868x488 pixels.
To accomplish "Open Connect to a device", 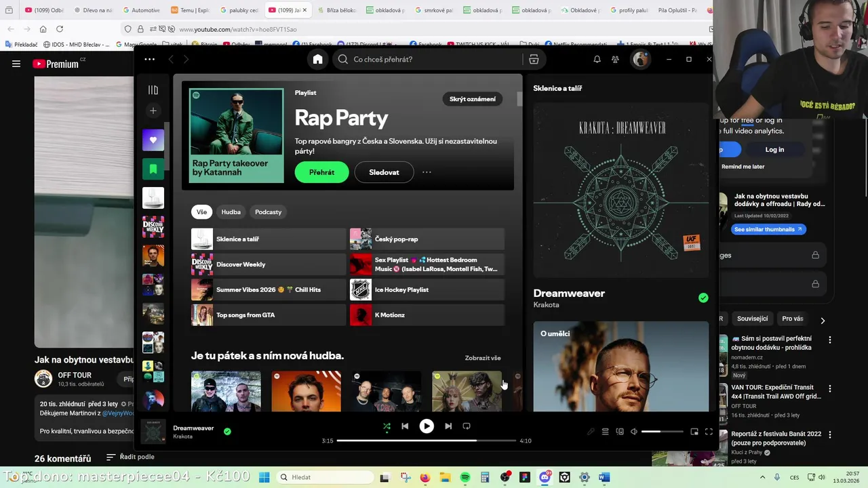I will tap(620, 432).
